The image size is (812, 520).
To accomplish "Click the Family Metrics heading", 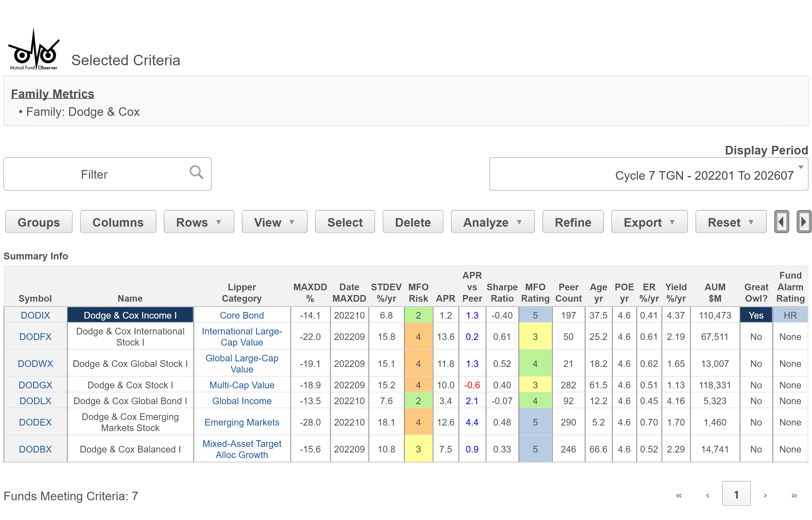I will [x=53, y=94].
